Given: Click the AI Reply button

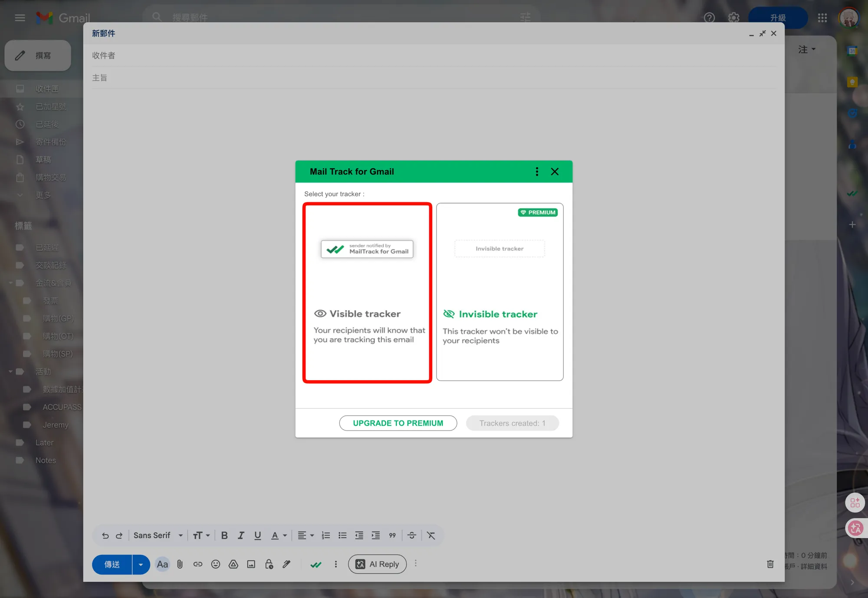Looking at the screenshot, I should click(x=377, y=564).
